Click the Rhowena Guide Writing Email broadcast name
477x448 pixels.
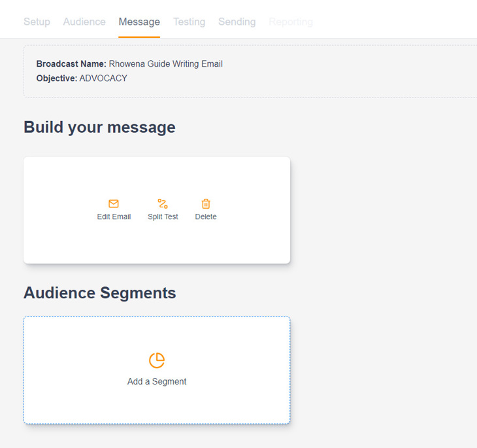166,63
